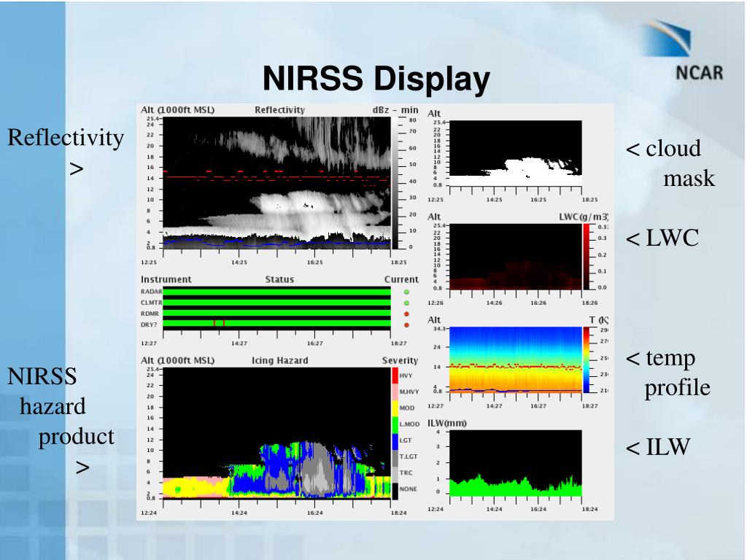
Task: Click the "LWC(g/m3)" scale label
Action: pos(584,217)
